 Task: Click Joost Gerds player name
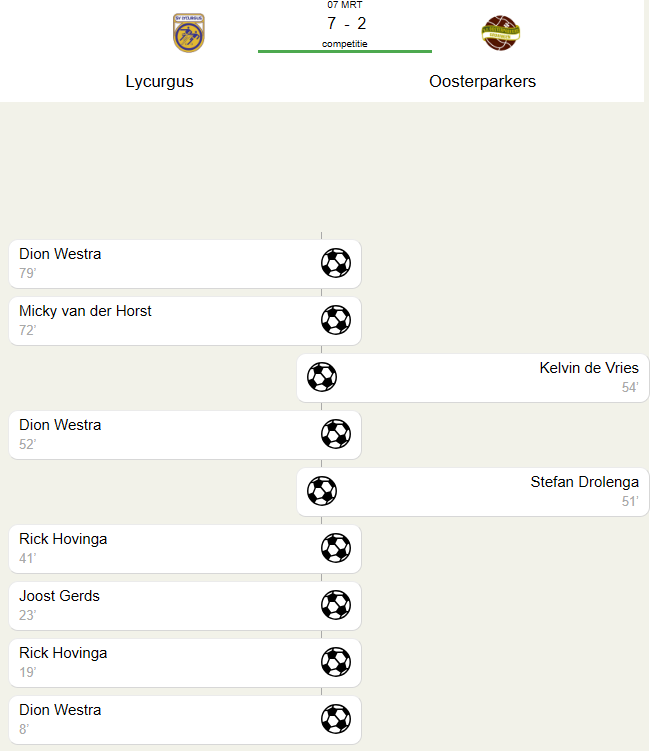(x=60, y=596)
